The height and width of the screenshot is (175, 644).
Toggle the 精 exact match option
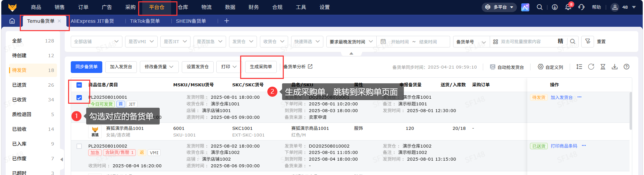[x=560, y=41]
